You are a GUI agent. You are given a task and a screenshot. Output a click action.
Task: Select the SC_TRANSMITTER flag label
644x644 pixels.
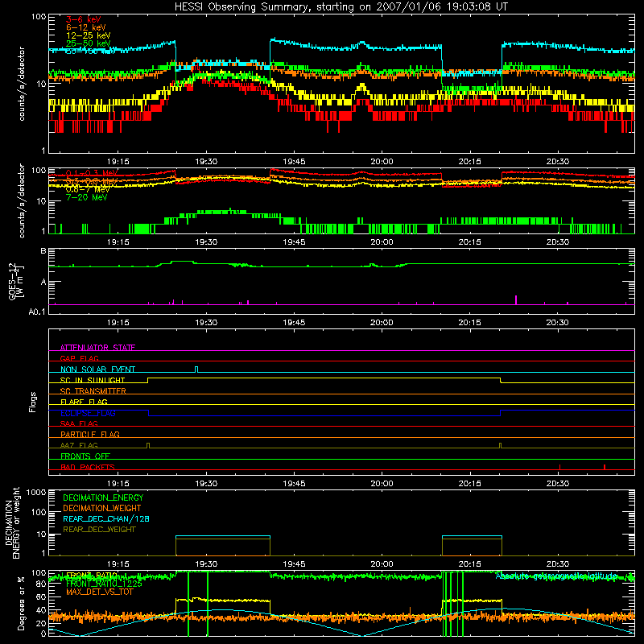93,390
